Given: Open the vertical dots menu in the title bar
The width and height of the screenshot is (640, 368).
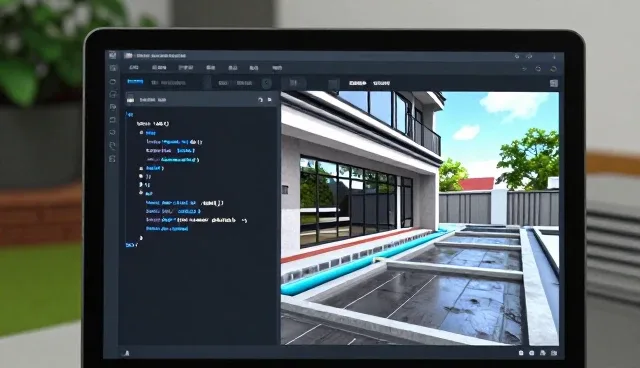Looking at the screenshot, I should click(554, 56).
